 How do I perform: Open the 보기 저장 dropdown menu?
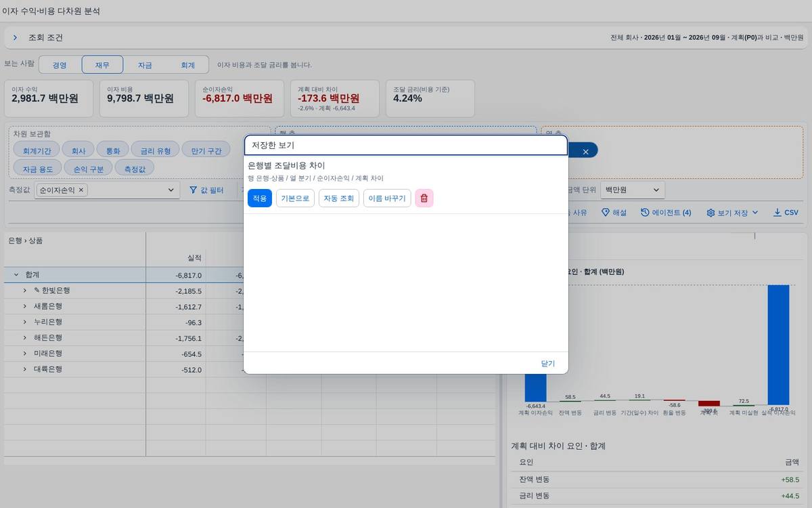tap(732, 213)
